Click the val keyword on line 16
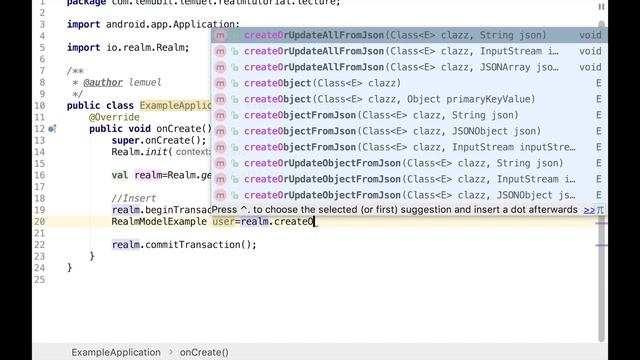Image resolution: width=640 pixels, height=360 pixels. 120,175
